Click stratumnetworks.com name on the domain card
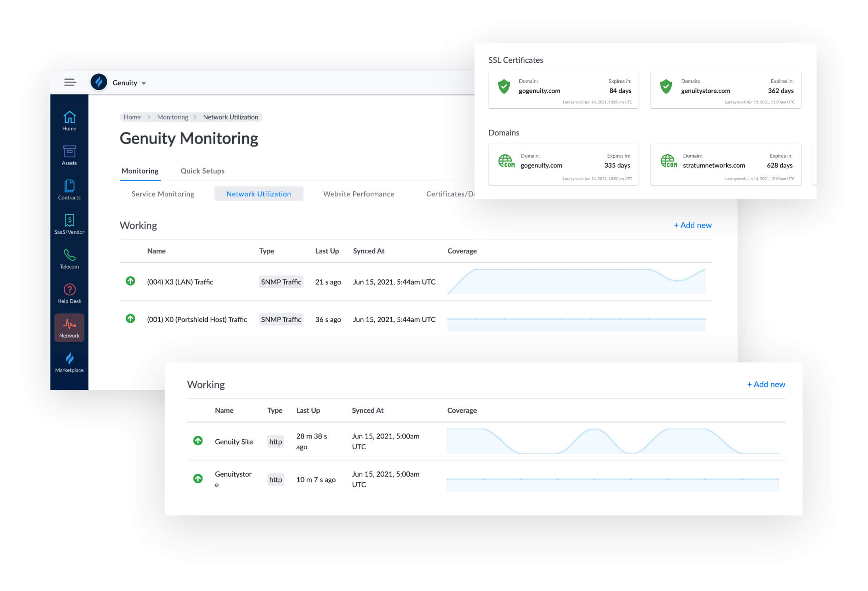 point(714,165)
